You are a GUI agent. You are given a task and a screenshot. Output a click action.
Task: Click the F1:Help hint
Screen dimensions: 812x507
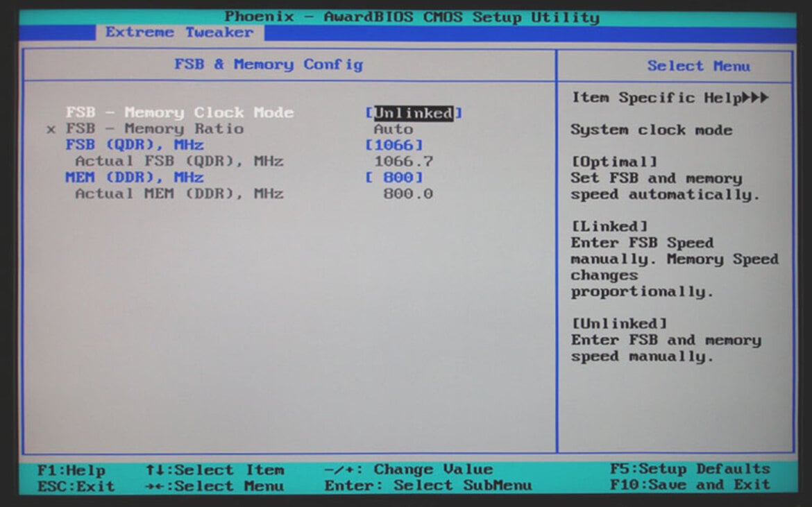point(71,470)
